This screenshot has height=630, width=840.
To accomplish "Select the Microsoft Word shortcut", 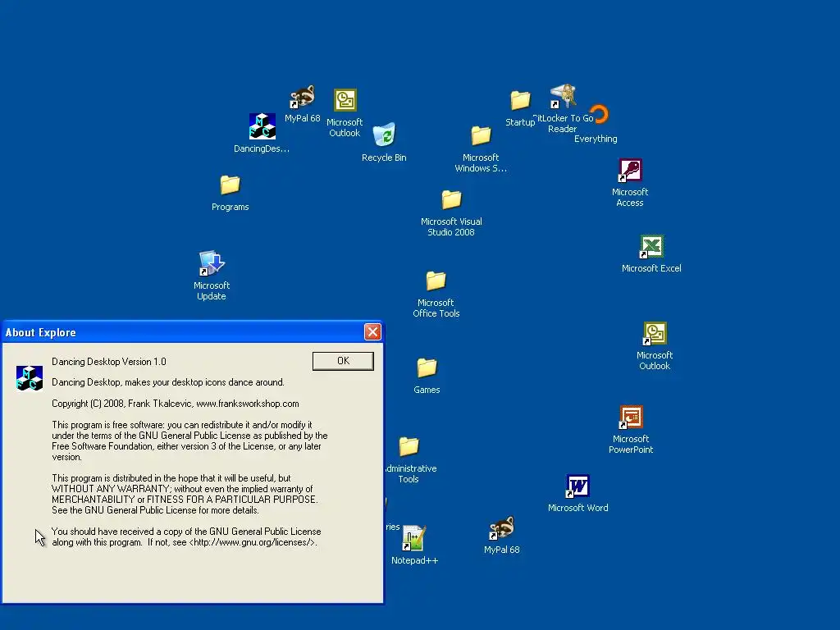I will pyautogui.click(x=578, y=486).
